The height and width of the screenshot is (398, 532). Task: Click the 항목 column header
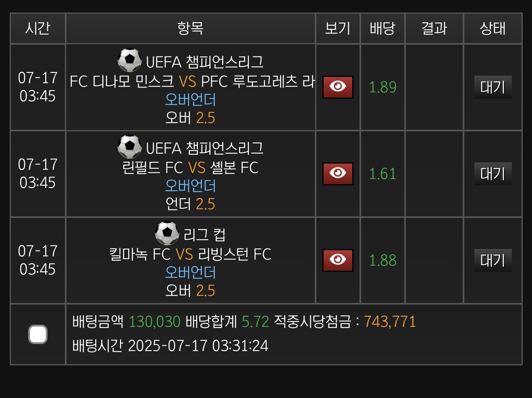[190, 28]
